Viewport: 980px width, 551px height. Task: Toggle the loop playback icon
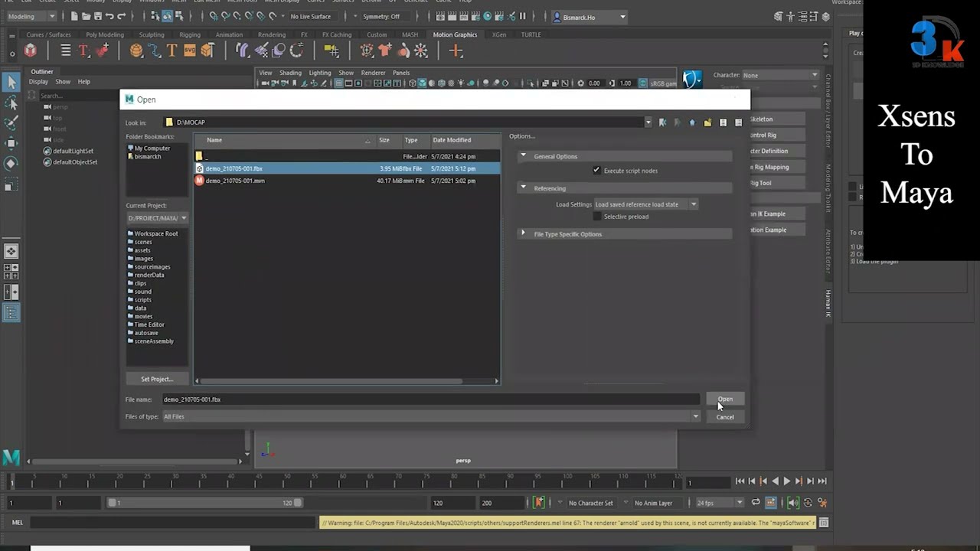click(x=756, y=503)
